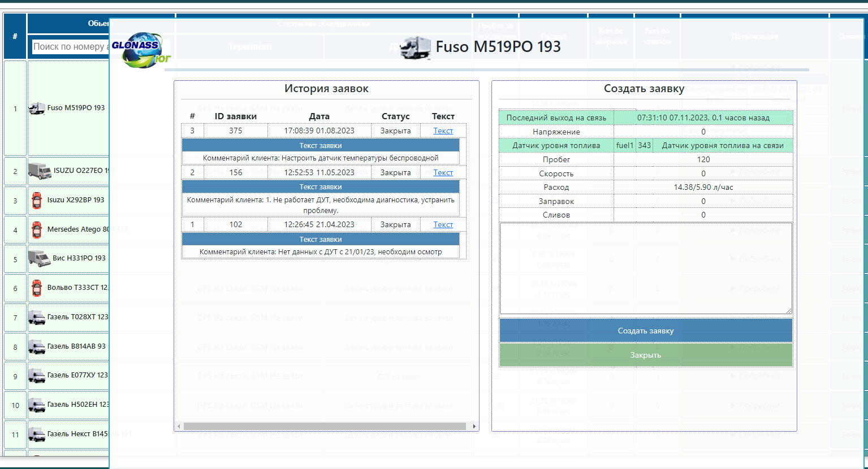Select the ISUZU O227EO truck icon
This screenshot has width=868, height=469.
coord(40,171)
